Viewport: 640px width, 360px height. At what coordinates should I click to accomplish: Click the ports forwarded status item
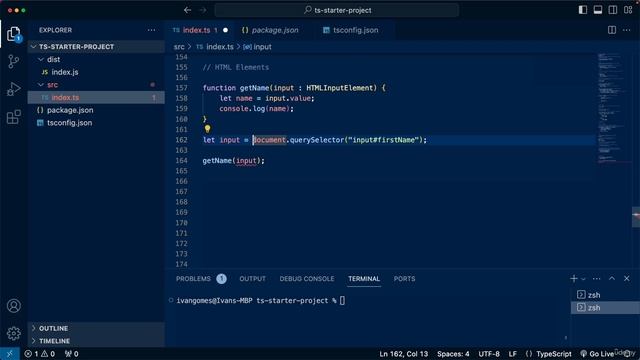click(x=71, y=354)
